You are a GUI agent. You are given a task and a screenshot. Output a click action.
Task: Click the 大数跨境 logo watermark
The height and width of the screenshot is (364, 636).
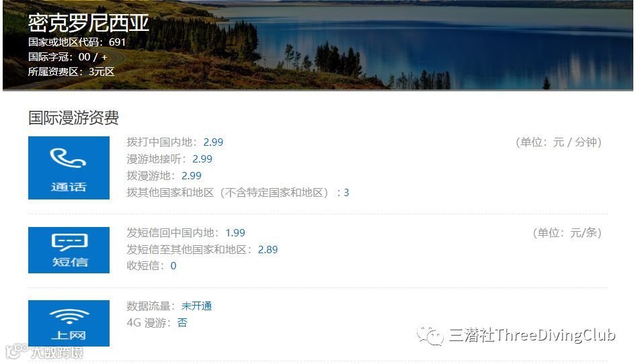(44, 352)
